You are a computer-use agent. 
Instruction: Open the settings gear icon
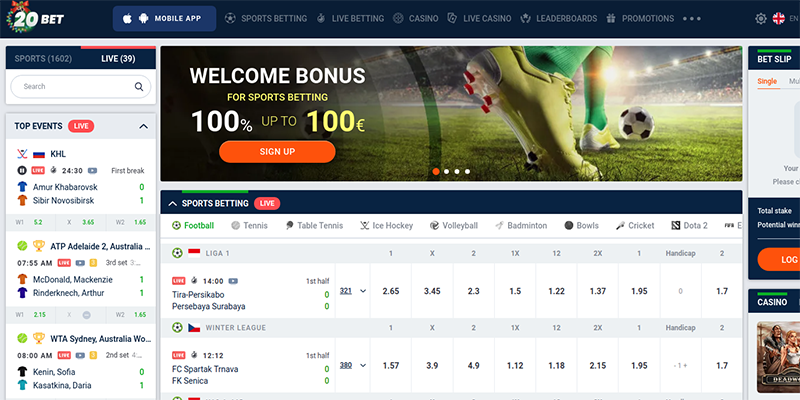tap(760, 19)
